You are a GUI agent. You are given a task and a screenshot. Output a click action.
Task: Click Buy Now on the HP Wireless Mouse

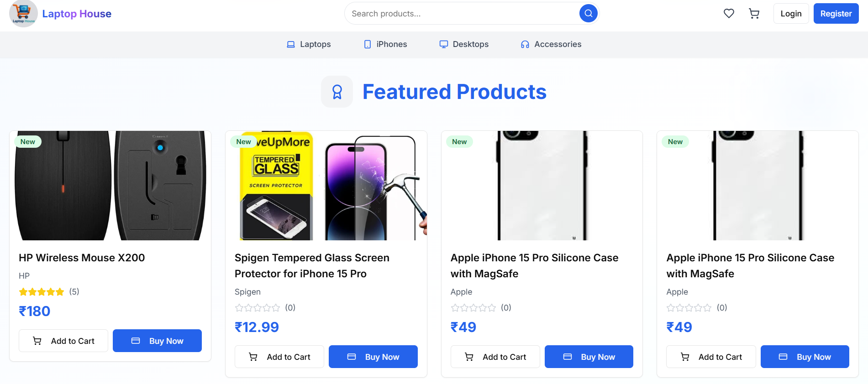click(x=157, y=341)
